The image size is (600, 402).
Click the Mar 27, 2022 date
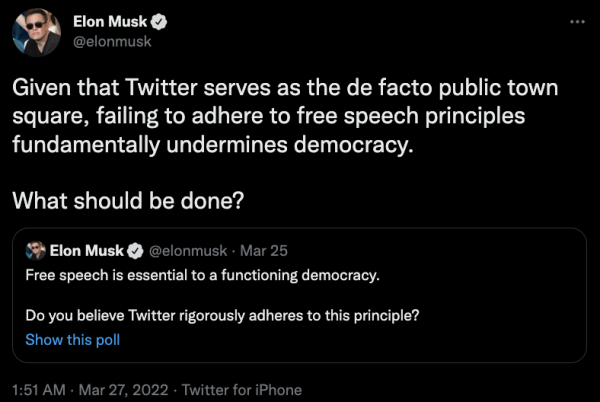[124, 390]
